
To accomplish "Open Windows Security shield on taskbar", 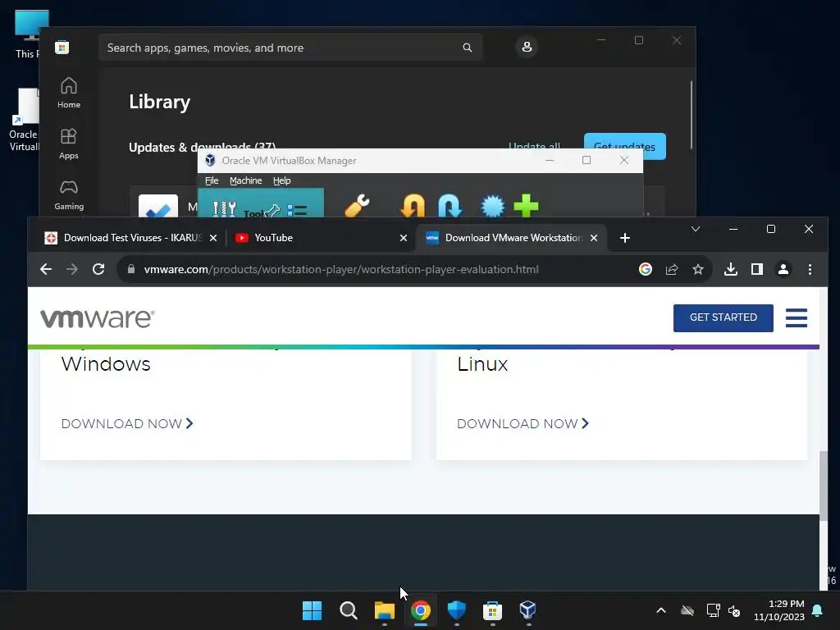I will pos(456,610).
